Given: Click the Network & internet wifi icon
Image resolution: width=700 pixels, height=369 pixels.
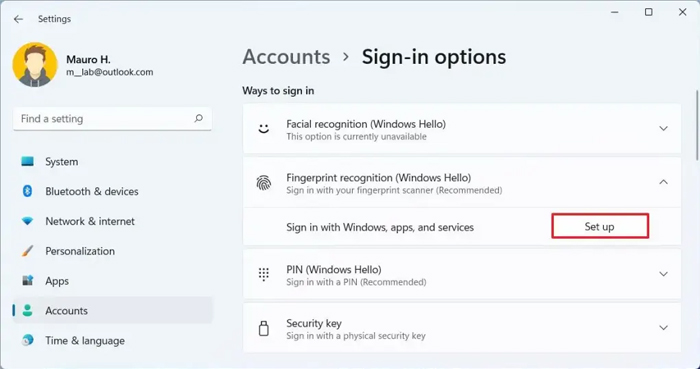Looking at the screenshot, I should pyautogui.click(x=28, y=221).
